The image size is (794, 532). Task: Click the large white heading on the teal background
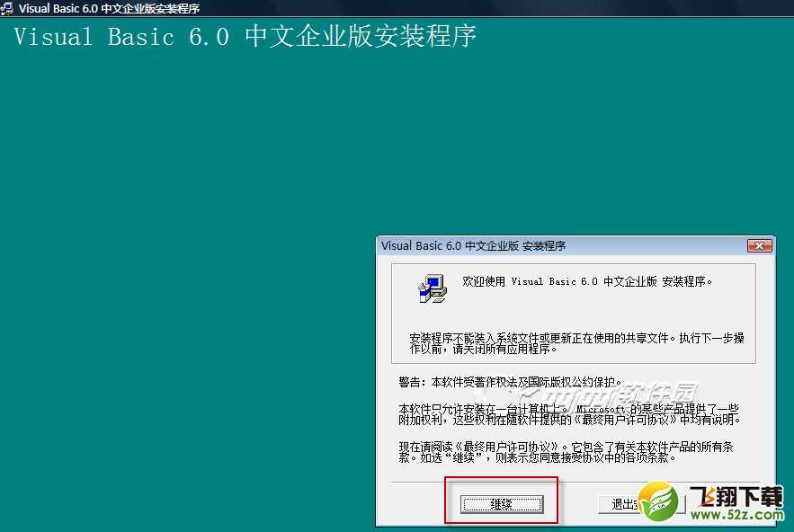245,37
